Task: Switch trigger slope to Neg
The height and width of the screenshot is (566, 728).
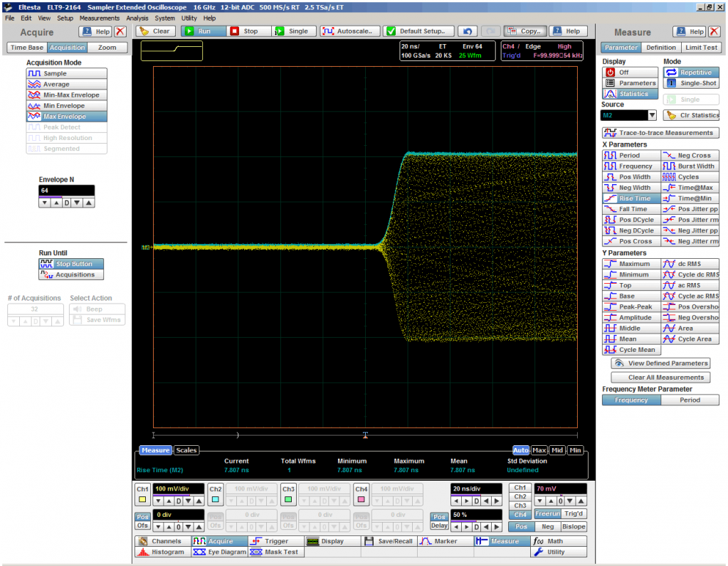Action: pyautogui.click(x=547, y=527)
